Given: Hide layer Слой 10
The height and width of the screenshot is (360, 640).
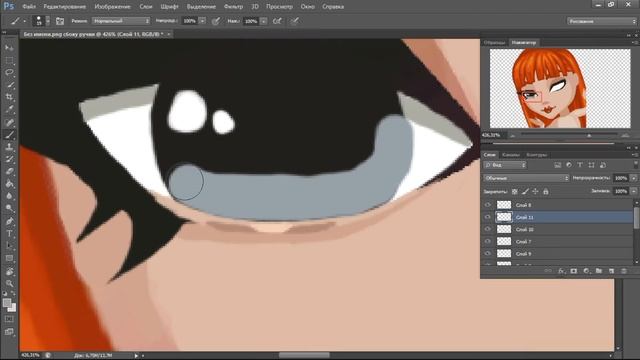Looking at the screenshot, I should (487, 229).
